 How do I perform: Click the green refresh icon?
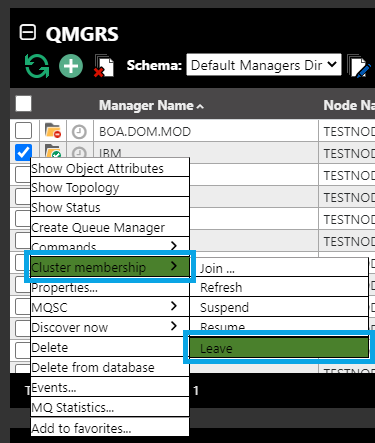37,66
